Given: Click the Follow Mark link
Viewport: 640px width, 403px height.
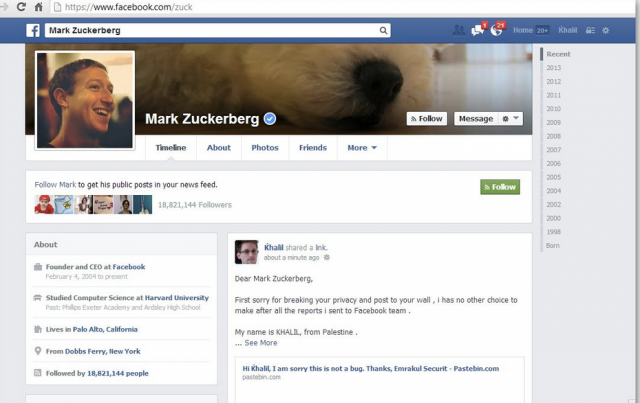Looking at the screenshot, I should [x=55, y=185].
